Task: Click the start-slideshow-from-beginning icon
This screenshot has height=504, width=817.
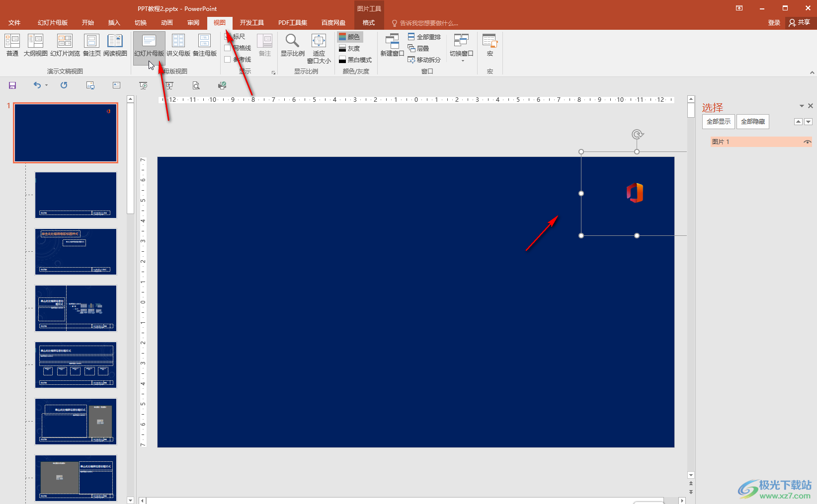Action: pos(143,85)
